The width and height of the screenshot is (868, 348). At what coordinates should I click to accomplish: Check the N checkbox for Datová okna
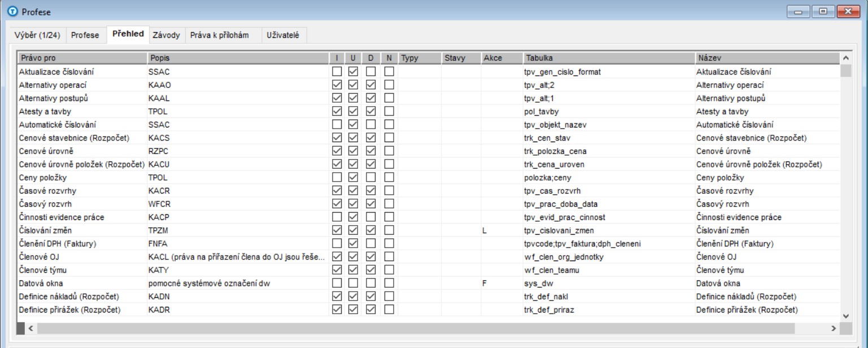pos(389,284)
